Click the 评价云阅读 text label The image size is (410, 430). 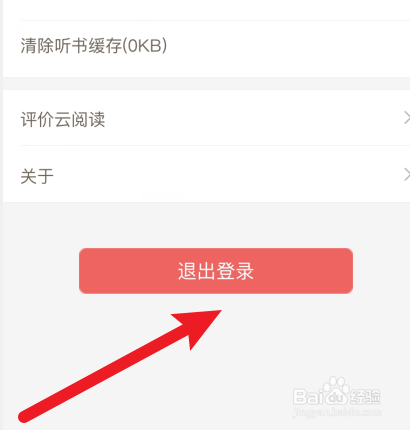click(63, 119)
